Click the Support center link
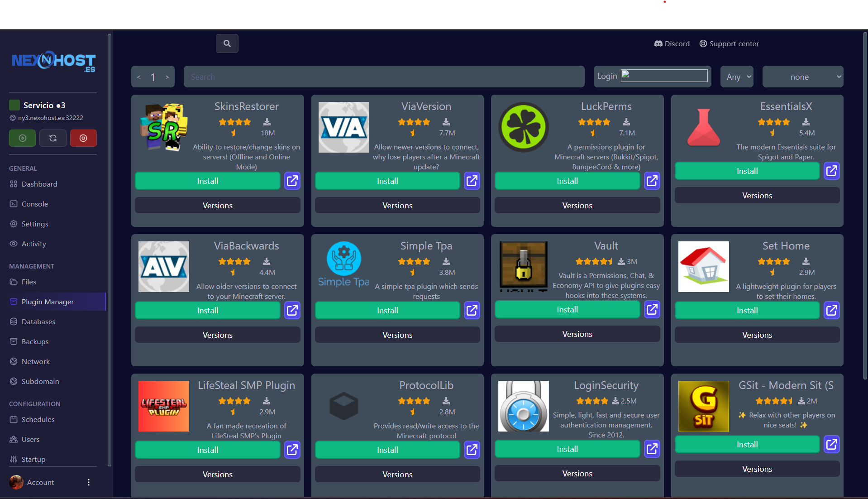868x499 pixels. coord(729,43)
